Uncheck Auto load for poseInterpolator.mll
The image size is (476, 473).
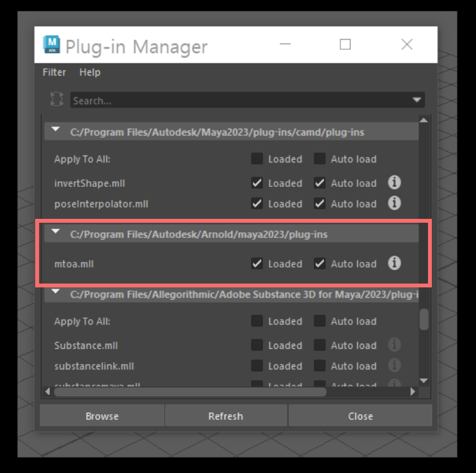coord(320,204)
